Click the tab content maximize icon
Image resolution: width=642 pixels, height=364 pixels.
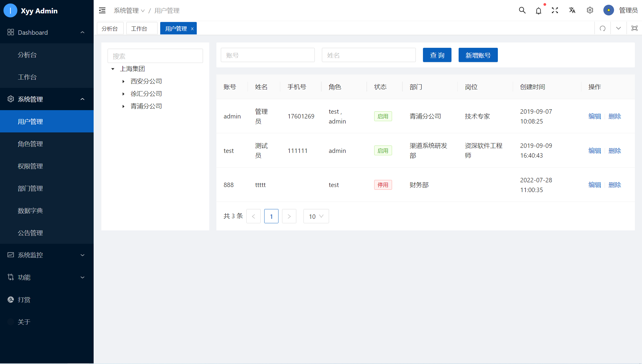click(x=634, y=29)
